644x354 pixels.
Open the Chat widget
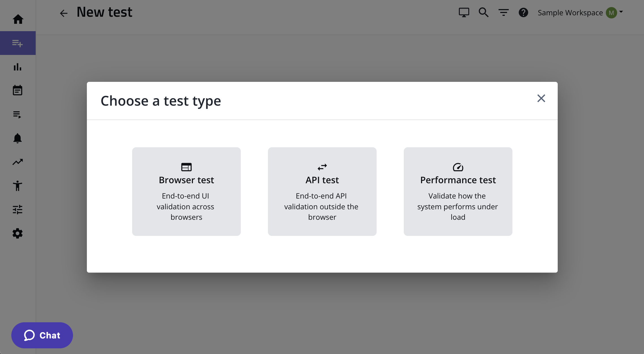click(x=42, y=335)
